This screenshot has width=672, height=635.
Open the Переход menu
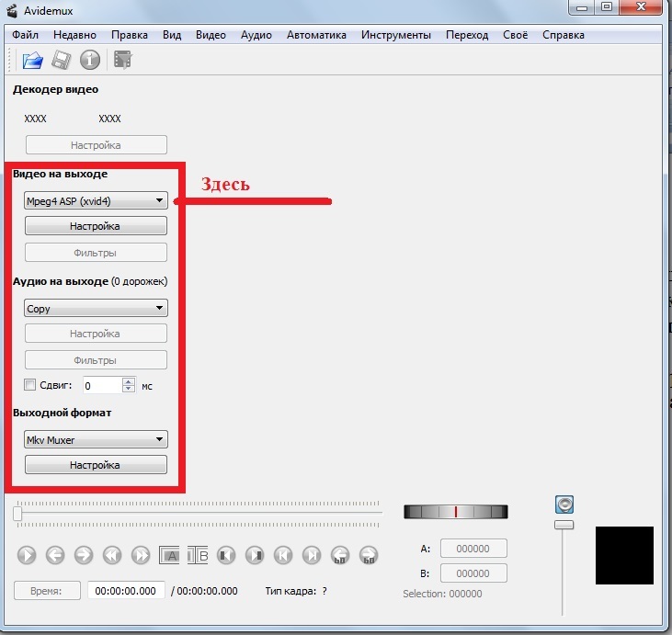(x=467, y=35)
